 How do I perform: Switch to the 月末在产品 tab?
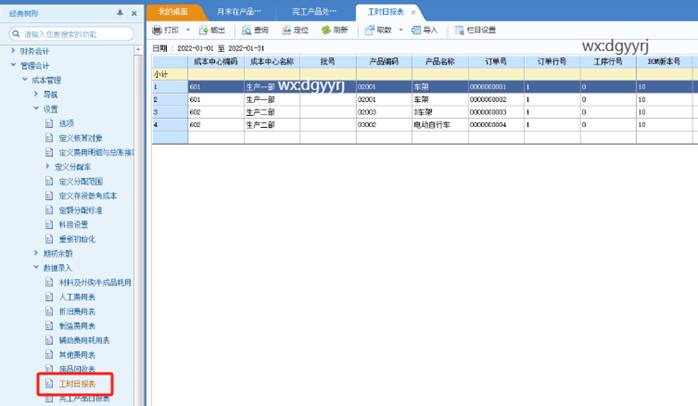(239, 12)
